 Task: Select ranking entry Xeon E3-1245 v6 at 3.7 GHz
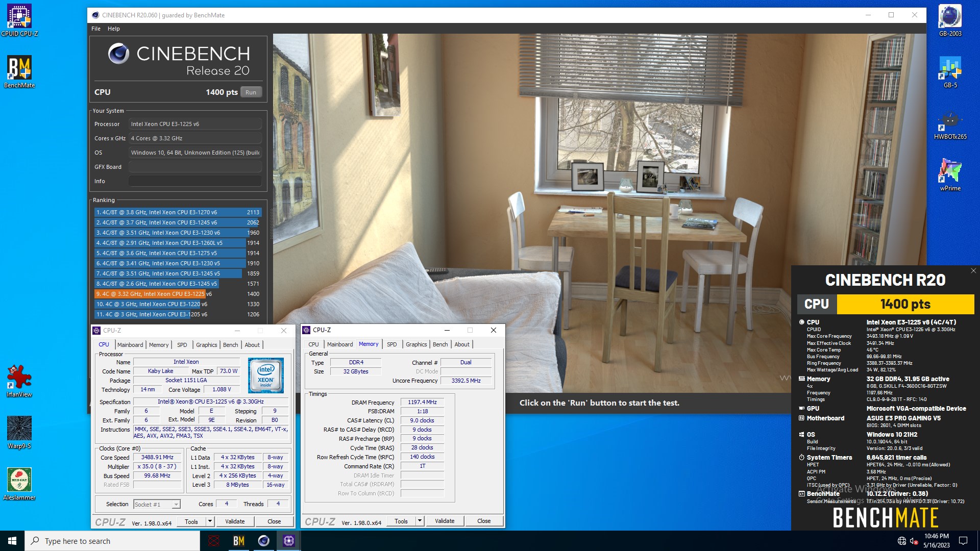pos(178,222)
